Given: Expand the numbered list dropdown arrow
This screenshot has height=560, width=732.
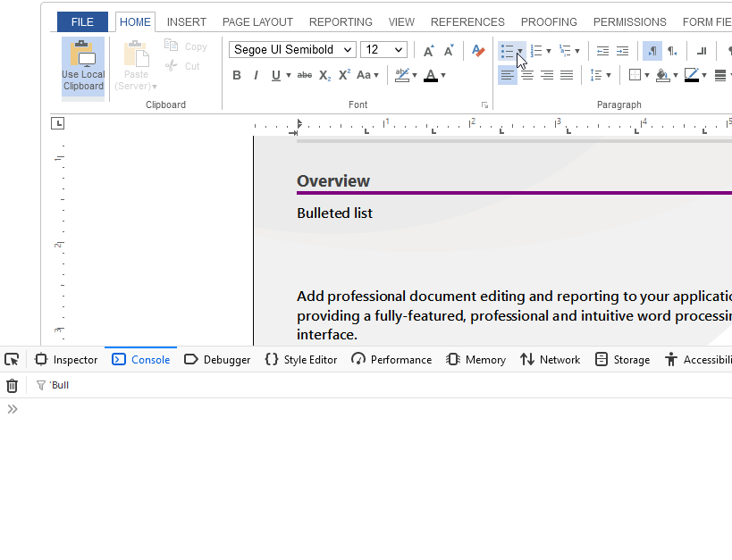Looking at the screenshot, I should point(548,51).
